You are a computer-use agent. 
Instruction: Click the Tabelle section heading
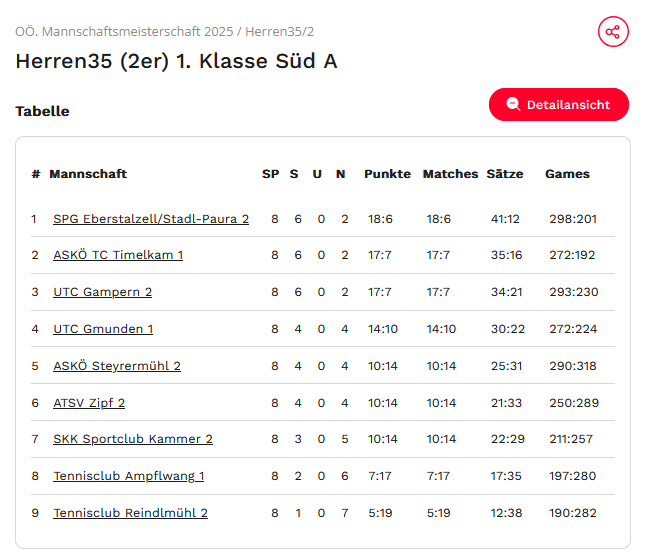[x=42, y=111]
